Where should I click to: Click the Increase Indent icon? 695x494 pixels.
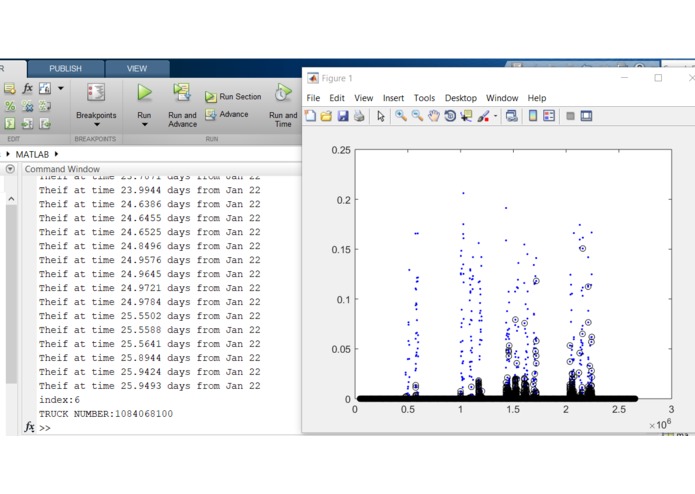[27, 124]
